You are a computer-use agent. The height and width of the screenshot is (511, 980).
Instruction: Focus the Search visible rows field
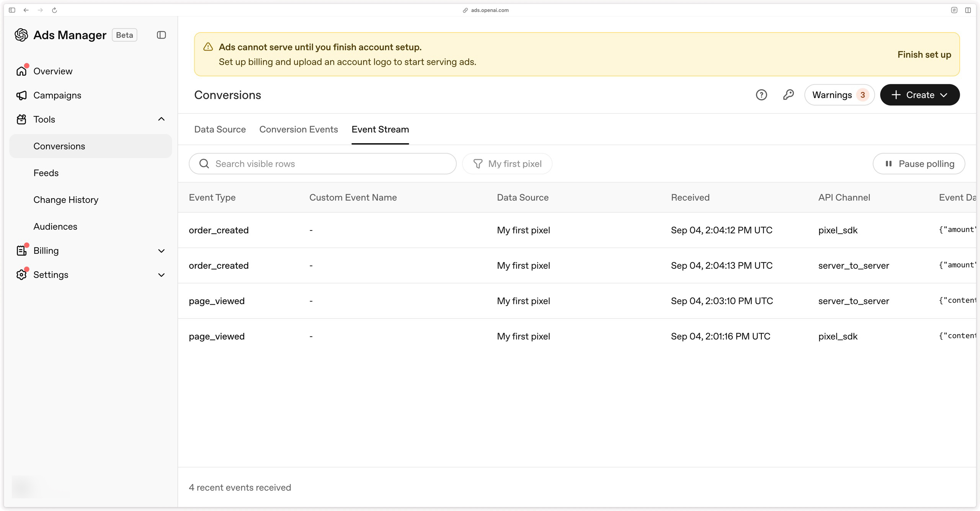click(322, 164)
